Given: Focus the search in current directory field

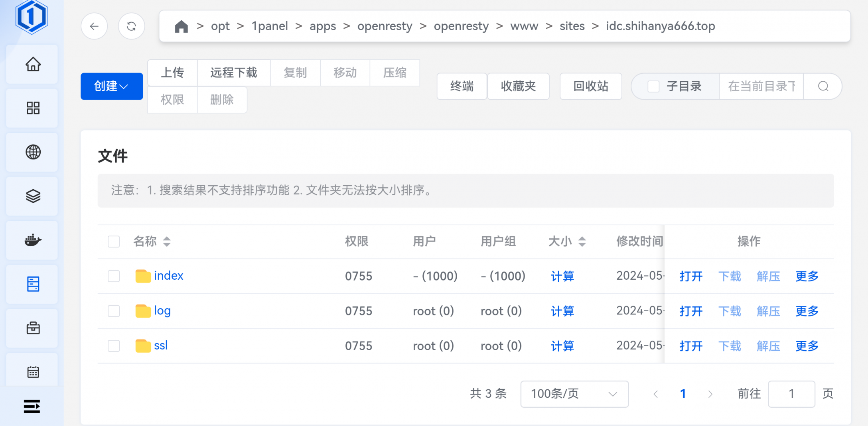Looking at the screenshot, I should click(761, 86).
